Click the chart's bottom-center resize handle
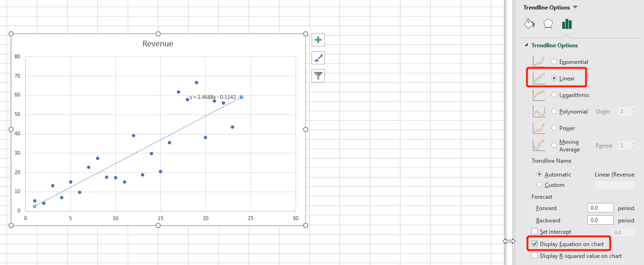Viewport: 644px width, 265px height. click(x=158, y=225)
